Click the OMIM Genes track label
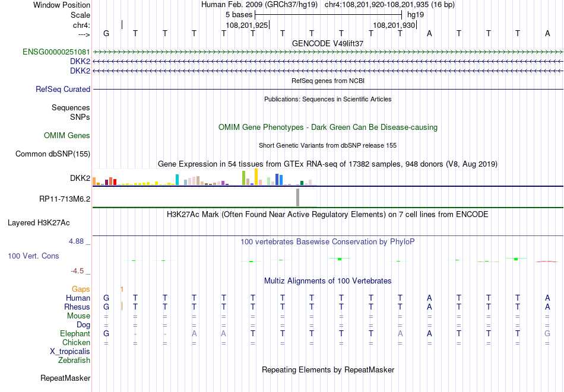The height and width of the screenshot is (392, 564). pyautogui.click(x=67, y=135)
